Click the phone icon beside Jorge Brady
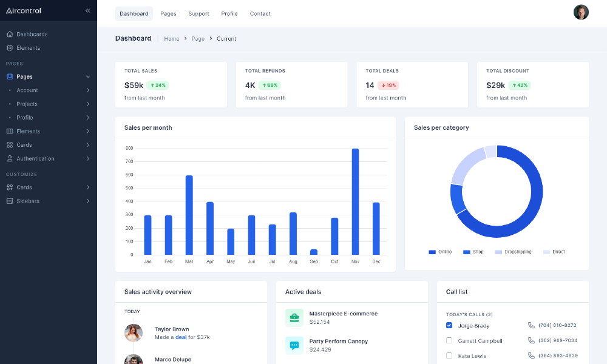The width and height of the screenshot is (607, 364). click(x=531, y=325)
